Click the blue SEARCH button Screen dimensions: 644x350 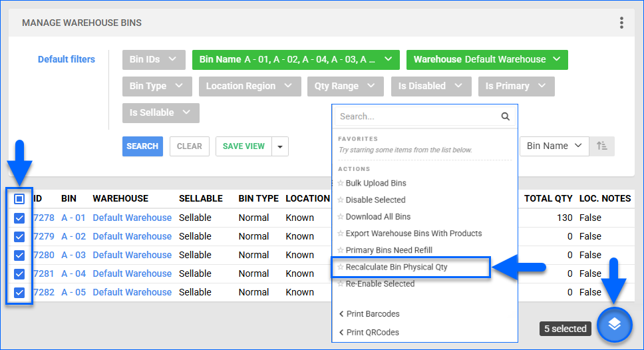[142, 146]
